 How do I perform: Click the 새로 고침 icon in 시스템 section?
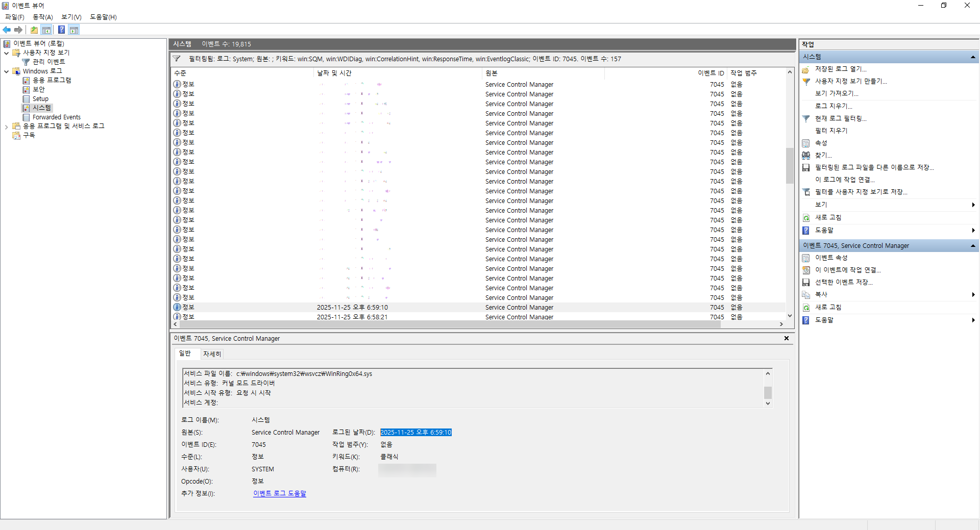coord(806,218)
